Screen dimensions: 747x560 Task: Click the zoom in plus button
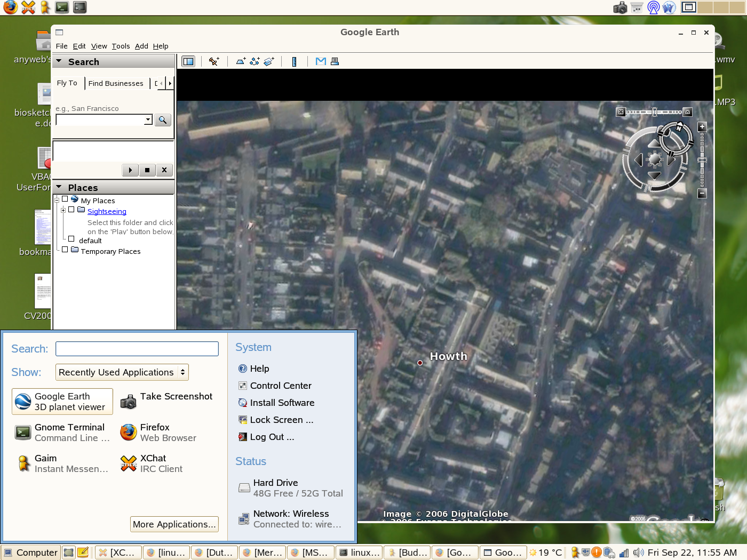click(x=702, y=127)
